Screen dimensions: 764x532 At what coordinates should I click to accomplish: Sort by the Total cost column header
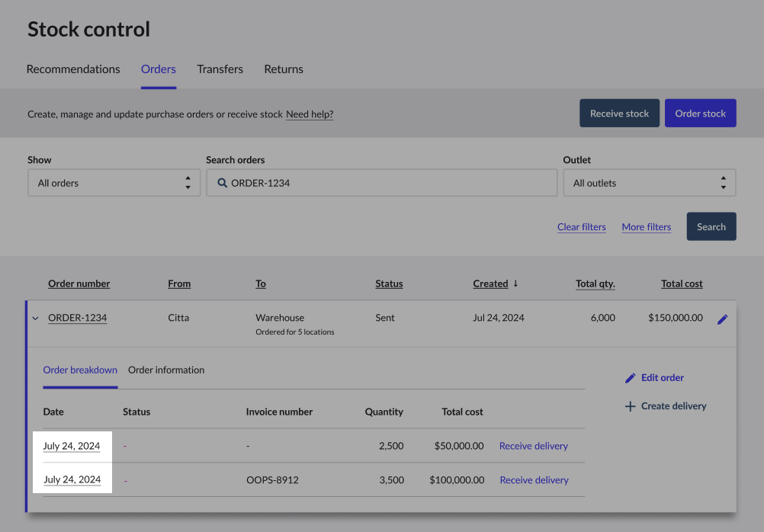click(682, 284)
